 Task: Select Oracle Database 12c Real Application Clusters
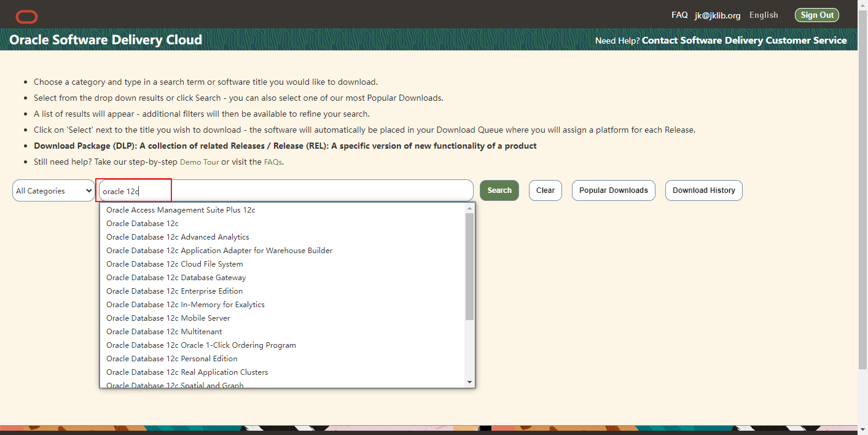pos(187,372)
